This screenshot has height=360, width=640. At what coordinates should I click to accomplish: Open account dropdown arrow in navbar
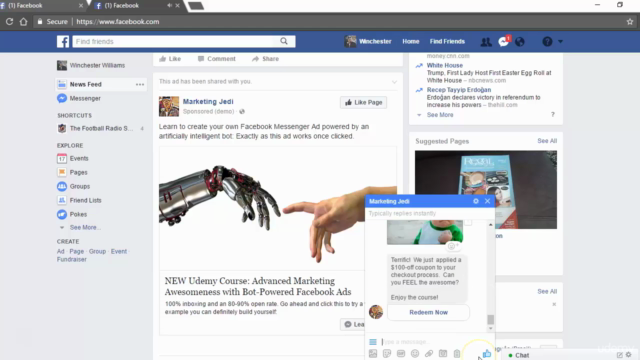[x=560, y=42]
